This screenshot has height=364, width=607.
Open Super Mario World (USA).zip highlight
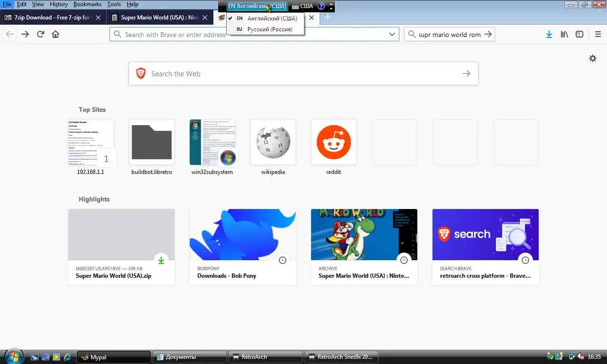coord(121,247)
